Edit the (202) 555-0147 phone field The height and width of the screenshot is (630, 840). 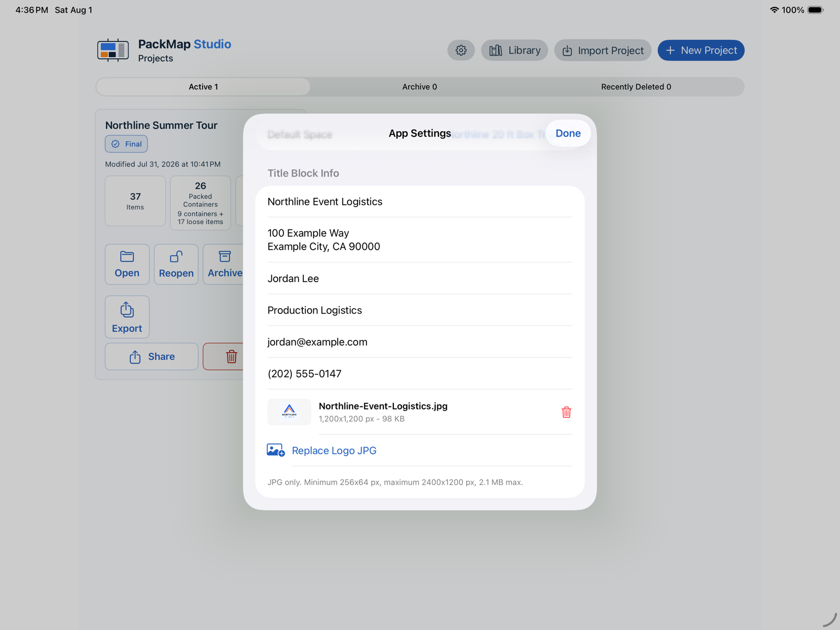pyautogui.click(x=420, y=374)
